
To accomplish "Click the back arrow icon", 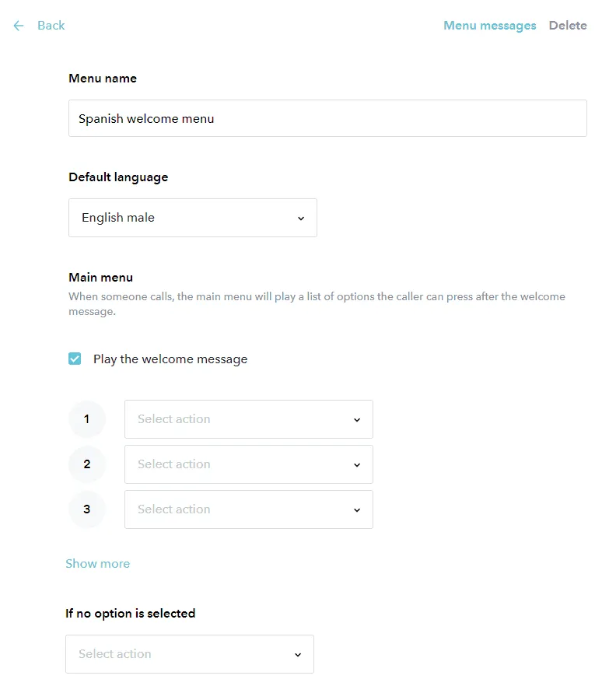I will click(x=19, y=26).
